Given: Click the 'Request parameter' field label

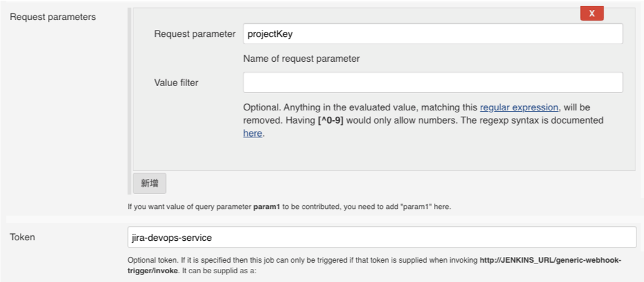Looking at the screenshot, I should click(195, 34).
